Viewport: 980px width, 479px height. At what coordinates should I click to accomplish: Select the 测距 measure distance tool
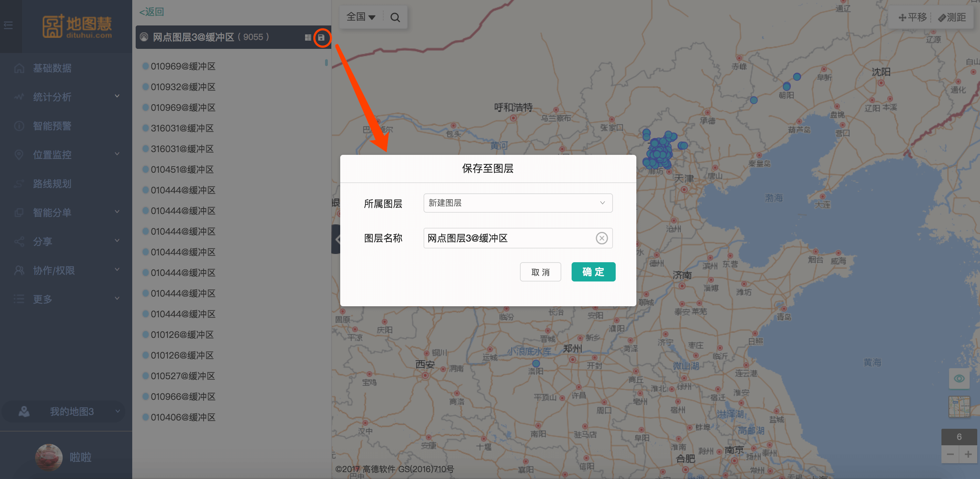(952, 18)
